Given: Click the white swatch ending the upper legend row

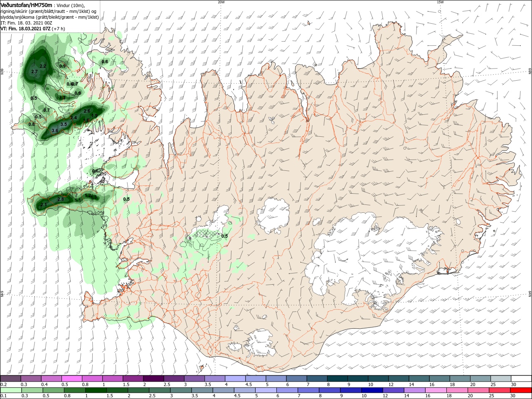Looking at the screenshot, I should tap(521, 379).
